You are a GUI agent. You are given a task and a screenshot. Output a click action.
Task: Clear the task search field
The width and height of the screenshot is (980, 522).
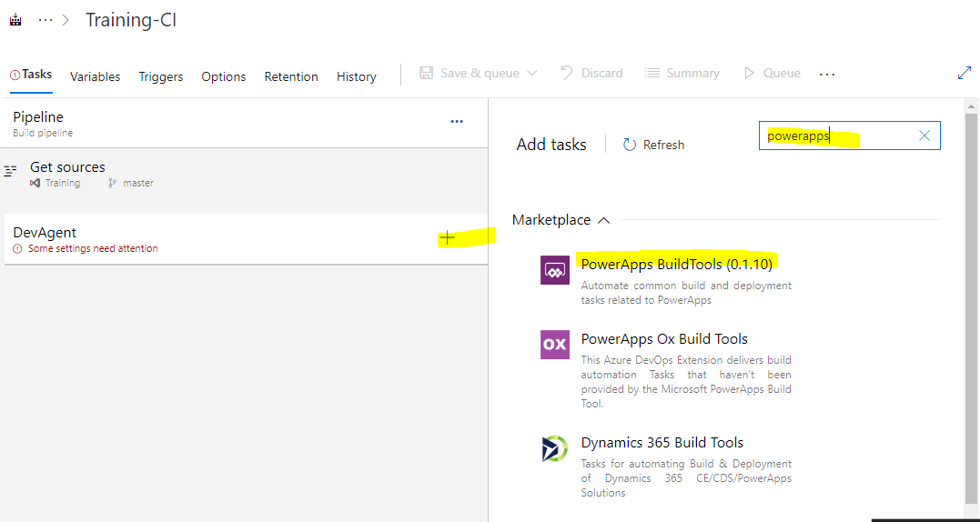pos(924,136)
